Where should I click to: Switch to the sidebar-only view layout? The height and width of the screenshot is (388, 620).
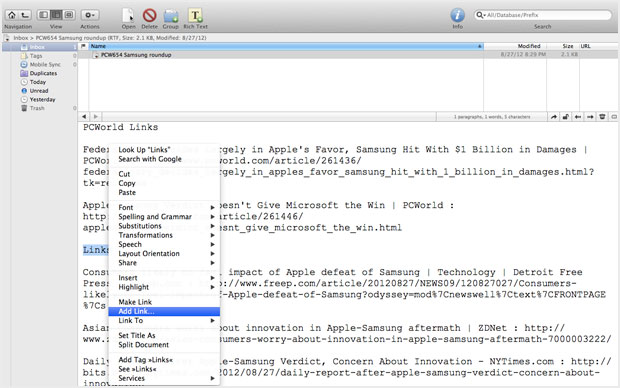tap(43, 15)
